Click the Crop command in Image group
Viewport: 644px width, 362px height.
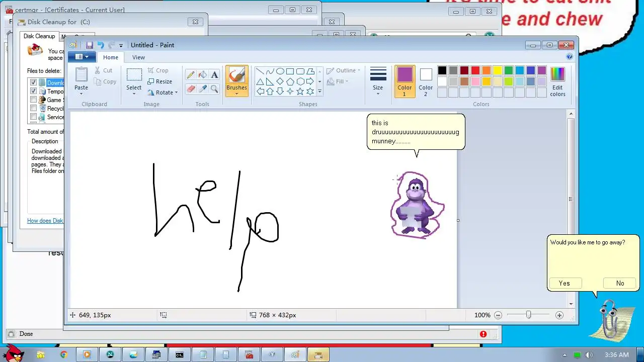point(158,70)
